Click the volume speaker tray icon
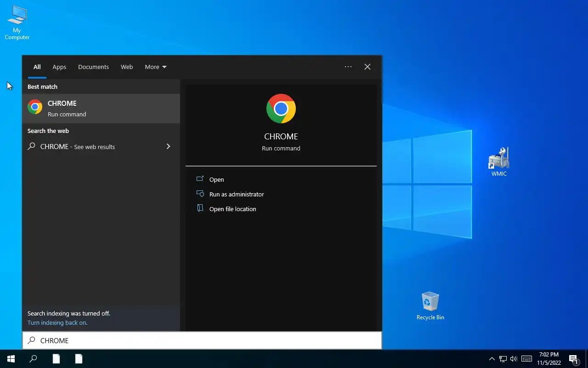Image resolution: width=588 pixels, height=368 pixels. pyautogui.click(x=514, y=359)
